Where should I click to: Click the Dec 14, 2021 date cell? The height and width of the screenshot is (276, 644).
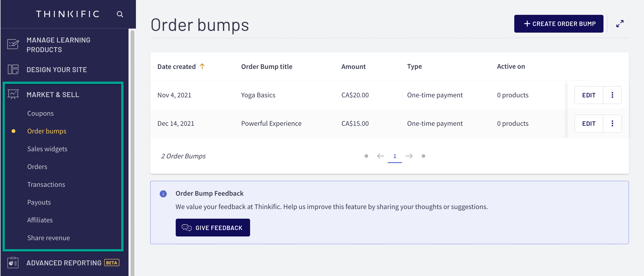[x=176, y=124]
